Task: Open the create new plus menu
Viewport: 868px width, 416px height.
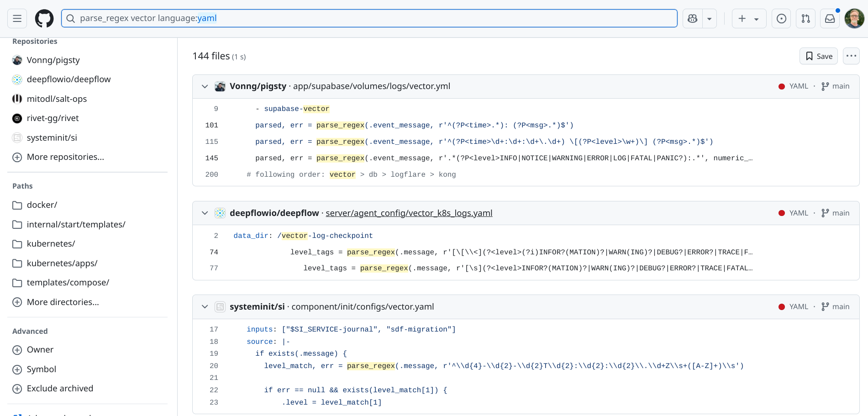Action: [749, 19]
